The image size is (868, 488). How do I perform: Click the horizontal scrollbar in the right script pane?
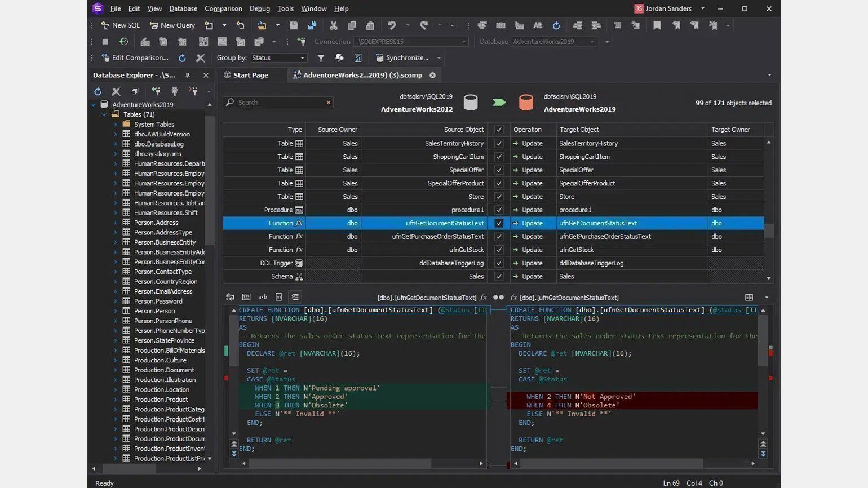tap(612, 463)
